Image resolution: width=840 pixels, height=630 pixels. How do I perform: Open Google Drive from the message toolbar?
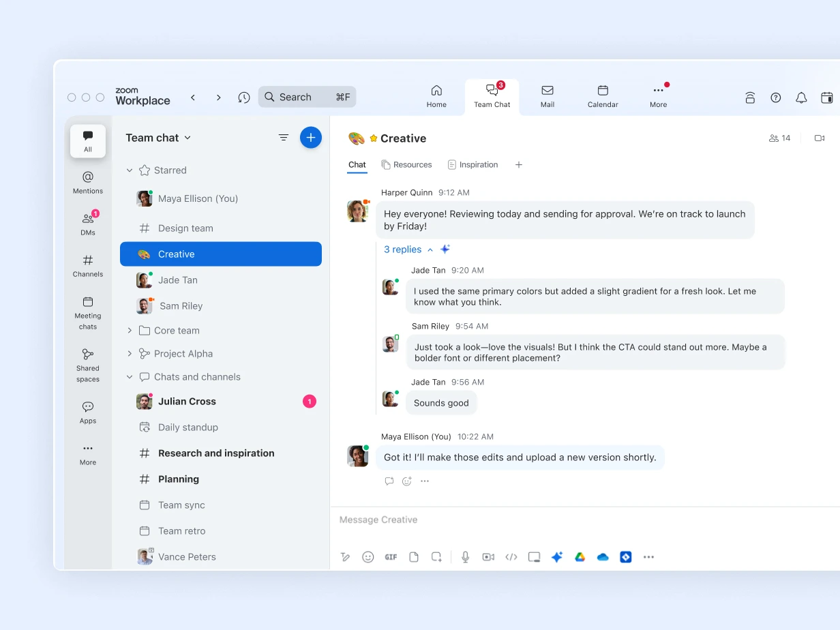580,557
